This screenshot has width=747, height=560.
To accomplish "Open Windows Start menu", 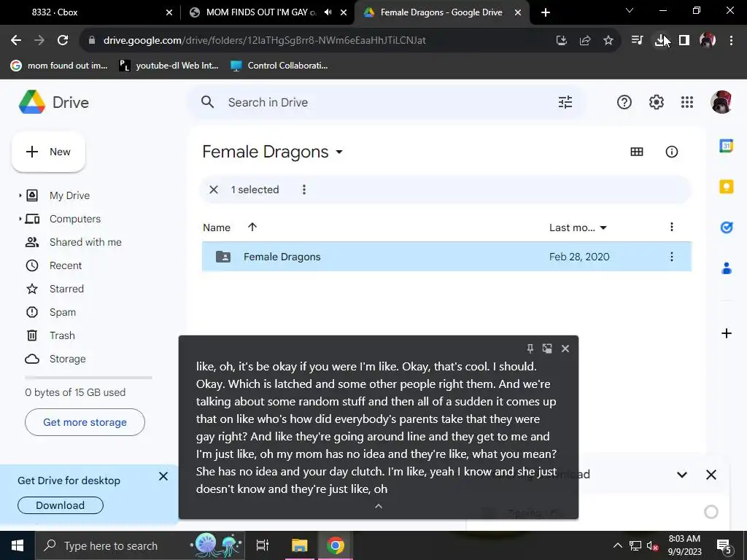I will point(18,545).
